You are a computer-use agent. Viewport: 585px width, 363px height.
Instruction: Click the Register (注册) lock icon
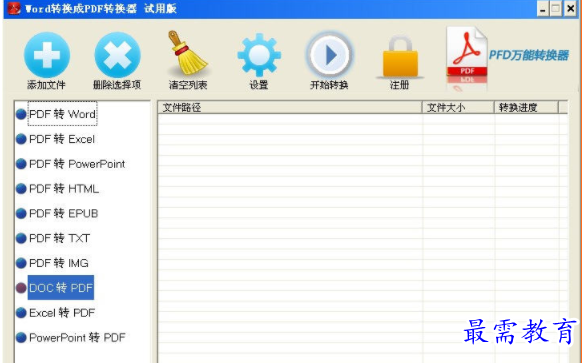(x=400, y=57)
